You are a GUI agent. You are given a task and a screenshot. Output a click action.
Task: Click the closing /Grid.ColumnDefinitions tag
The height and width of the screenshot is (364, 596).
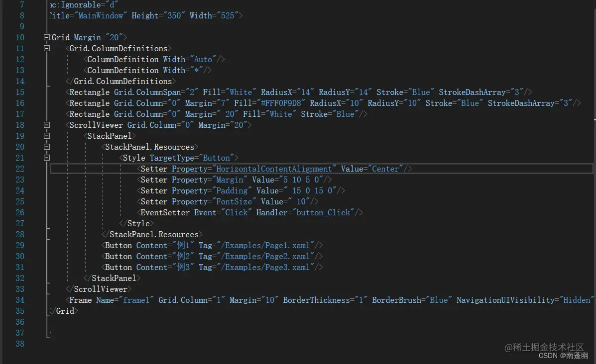tap(121, 82)
